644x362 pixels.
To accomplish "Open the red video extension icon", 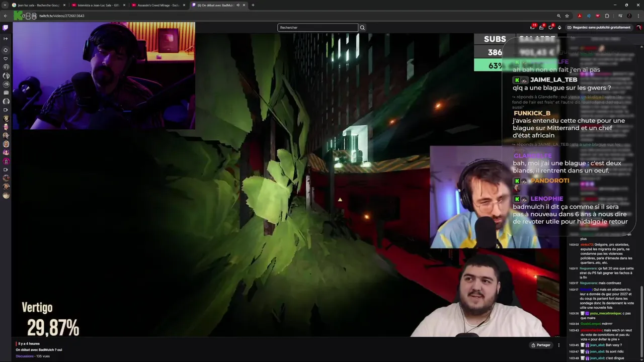I will coord(598,16).
